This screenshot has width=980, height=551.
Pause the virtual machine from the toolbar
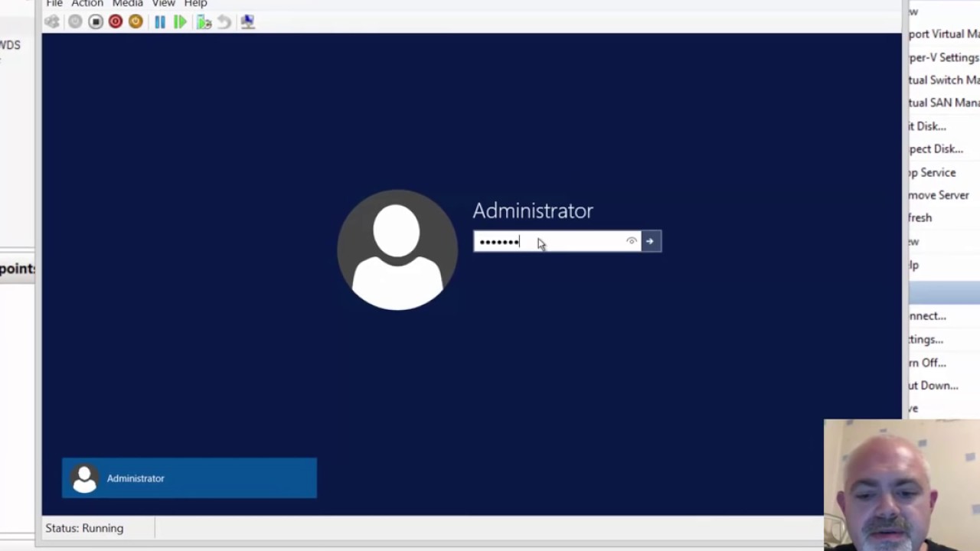(160, 22)
